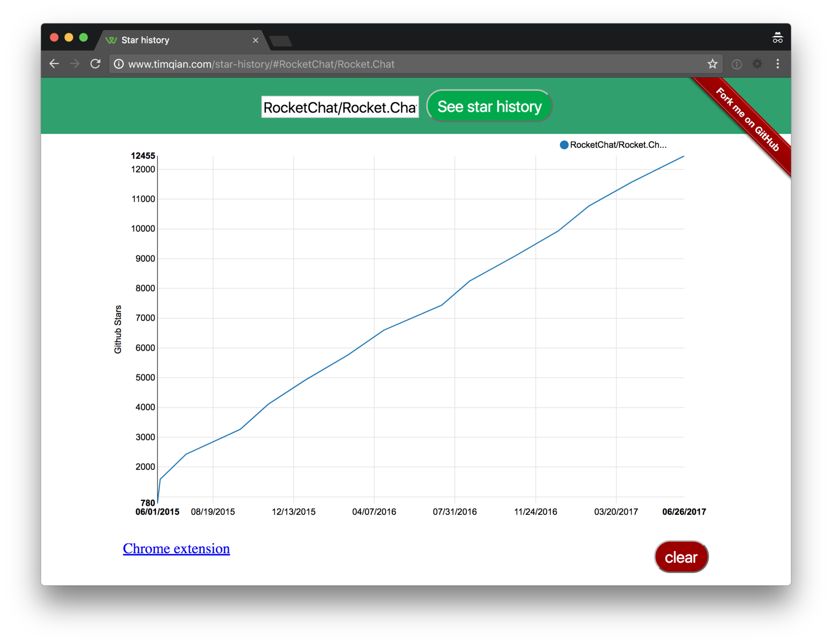Click the gear extension icon in toolbar
This screenshot has width=832, height=644.
[x=757, y=64]
